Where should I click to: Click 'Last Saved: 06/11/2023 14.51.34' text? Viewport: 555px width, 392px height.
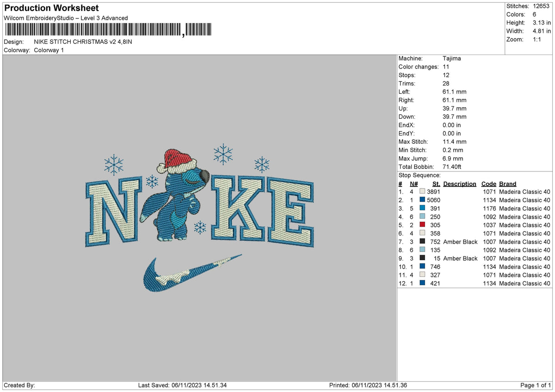pyautogui.click(x=182, y=385)
